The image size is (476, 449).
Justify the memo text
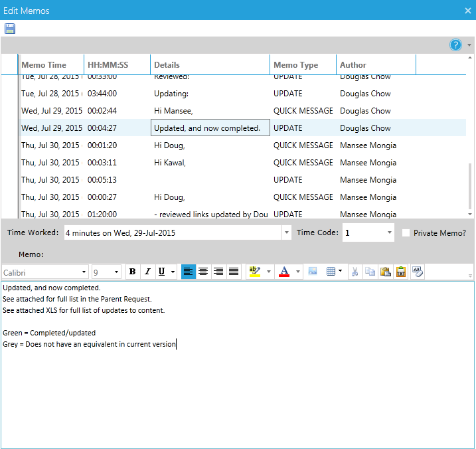point(233,272)
